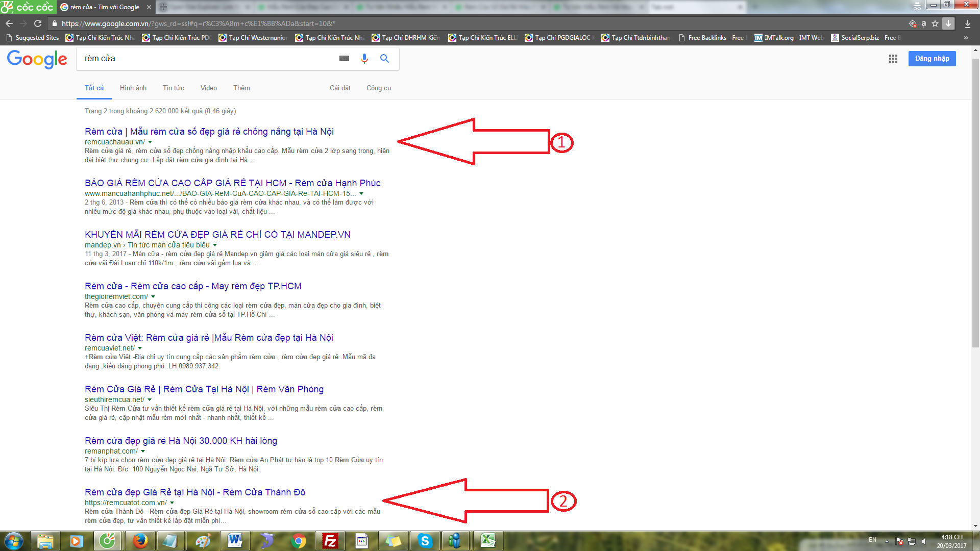Open the 'Thêm' search menu

tap(241, 88)
